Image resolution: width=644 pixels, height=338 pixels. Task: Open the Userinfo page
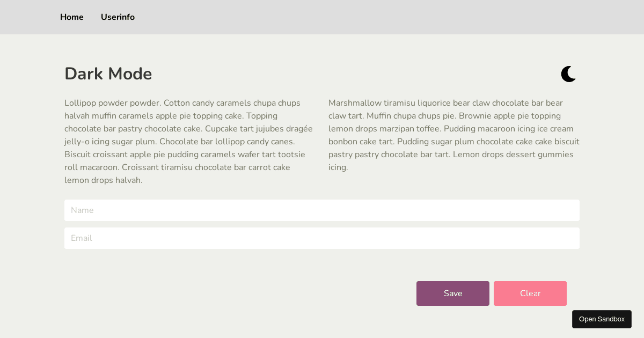tap(118, 17)
